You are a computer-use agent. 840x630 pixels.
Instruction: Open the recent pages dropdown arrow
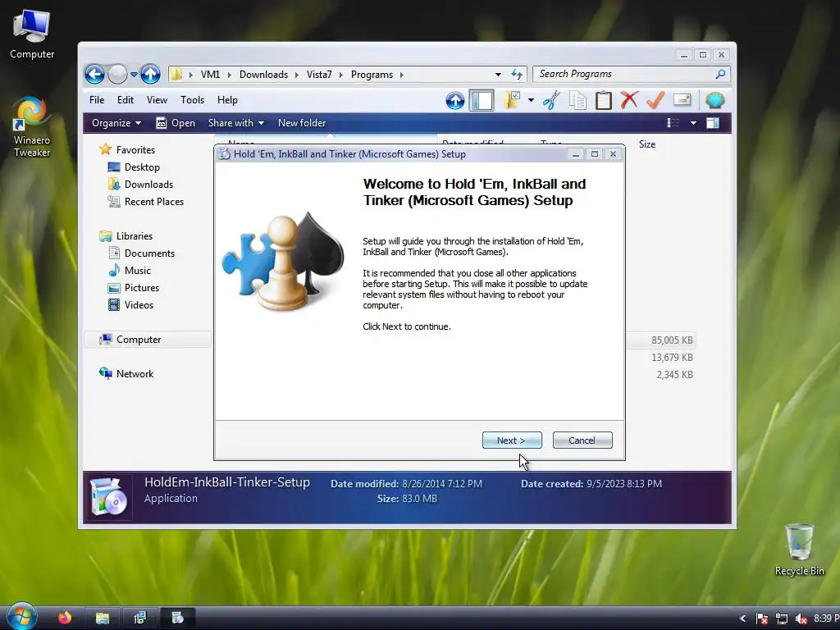(x=134, y=75)
